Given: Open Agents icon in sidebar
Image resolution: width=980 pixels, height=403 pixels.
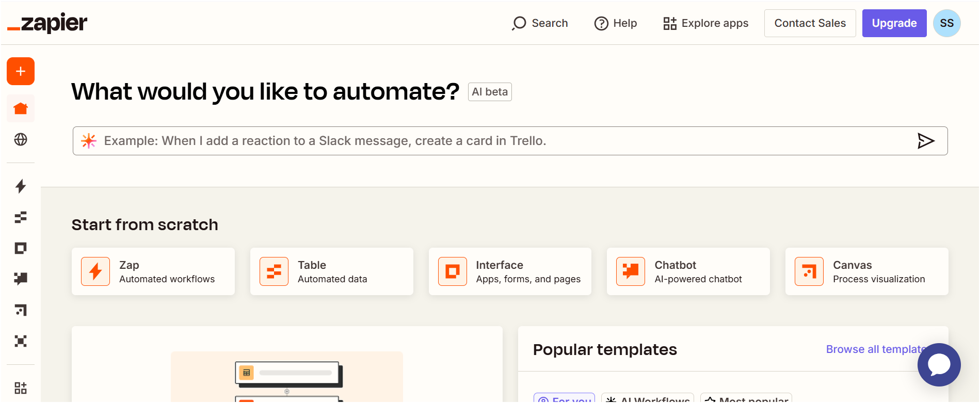Looking at the screenshot, I should tap(21, 341).
